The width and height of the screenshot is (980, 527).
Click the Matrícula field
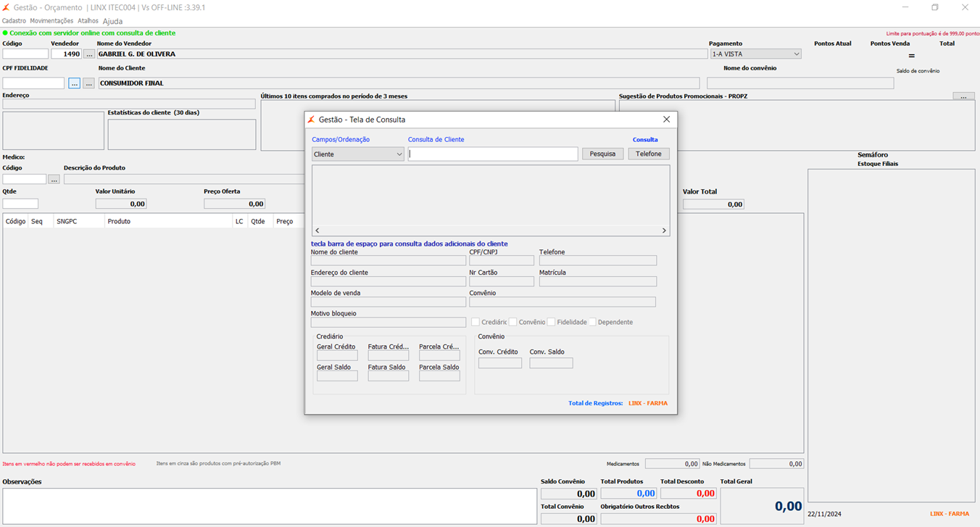[x=598, y=281]
